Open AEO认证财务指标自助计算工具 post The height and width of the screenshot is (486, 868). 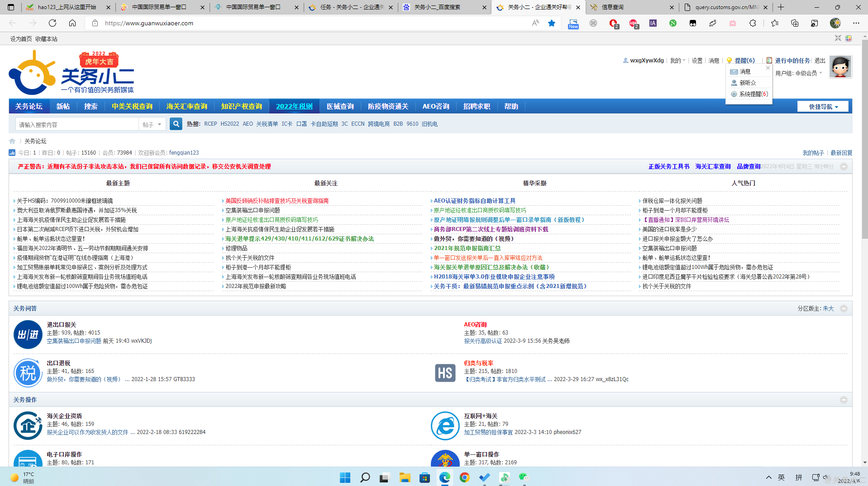[x=474, y=201]
